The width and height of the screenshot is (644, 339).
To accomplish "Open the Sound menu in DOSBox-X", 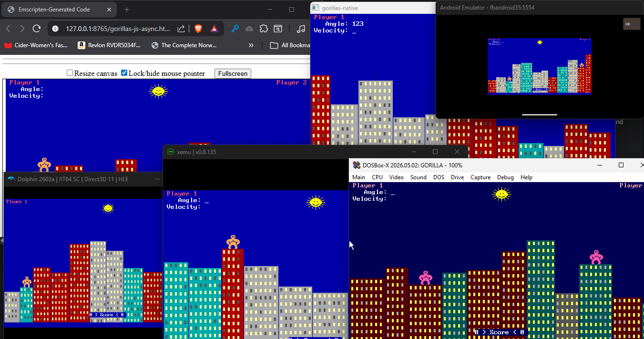I will (x=419, y=177).
